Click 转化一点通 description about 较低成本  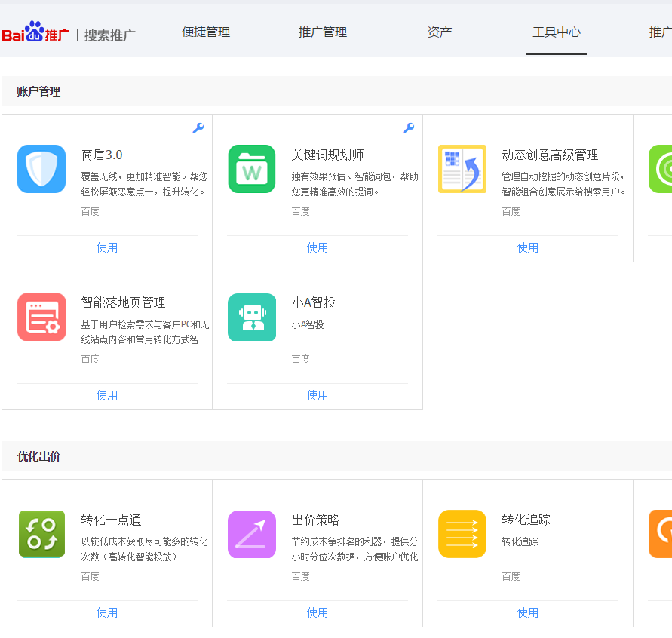point(144,549)
